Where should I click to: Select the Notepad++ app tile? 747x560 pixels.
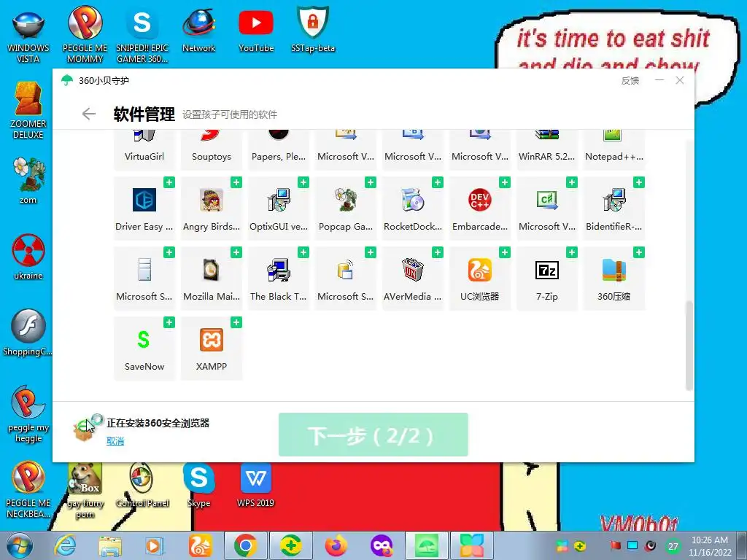[x=614, y=149]
